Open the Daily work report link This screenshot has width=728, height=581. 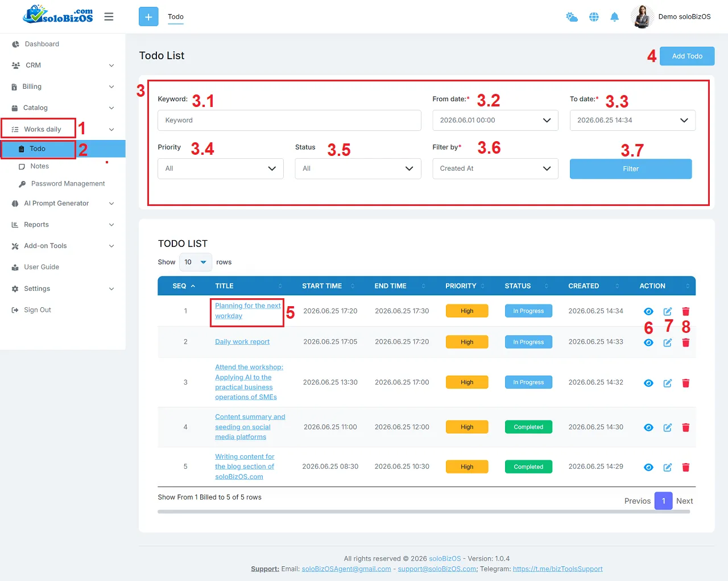click(x=242, y=342)
